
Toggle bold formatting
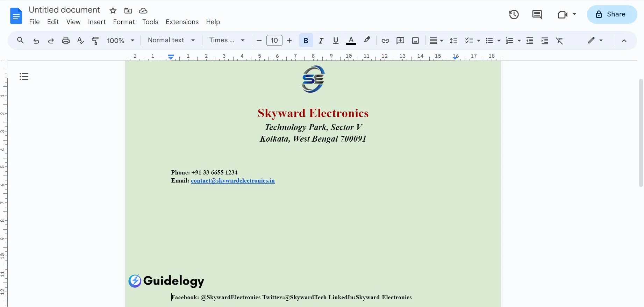306,41
